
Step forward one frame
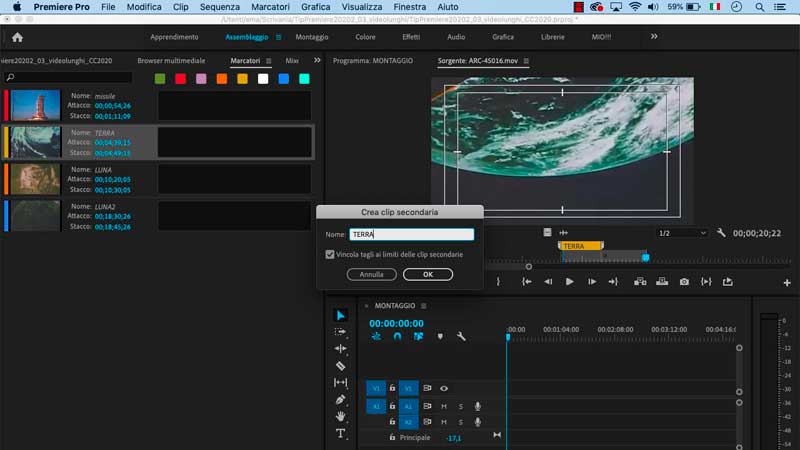click(x=592, y=282)
